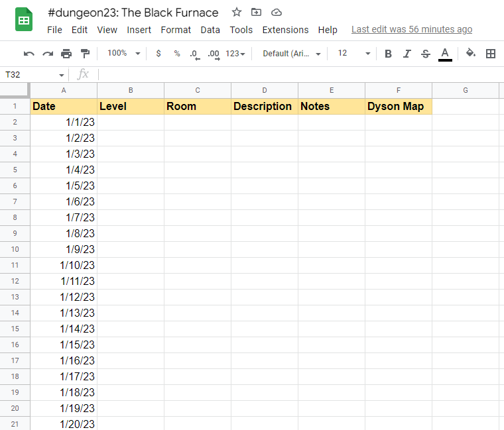
Task: Select the cell containing 1/13/23
Action: click(x=64, y=313)
